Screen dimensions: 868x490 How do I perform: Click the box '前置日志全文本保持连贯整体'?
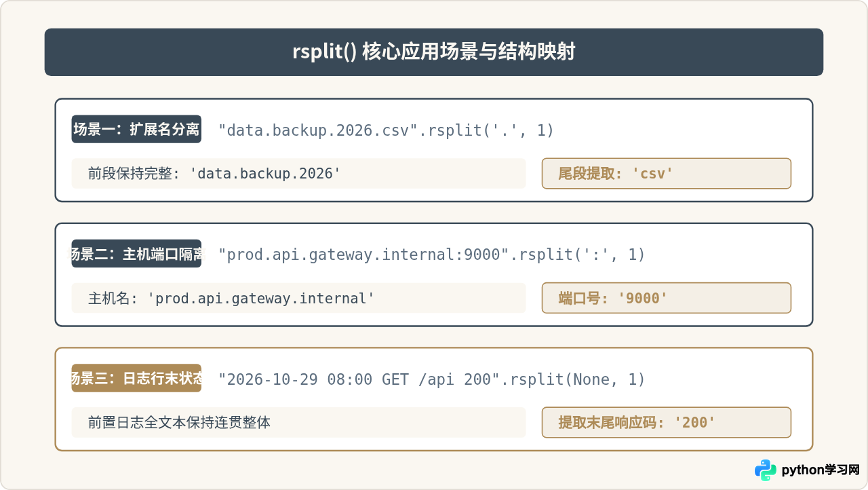point(299,422)
